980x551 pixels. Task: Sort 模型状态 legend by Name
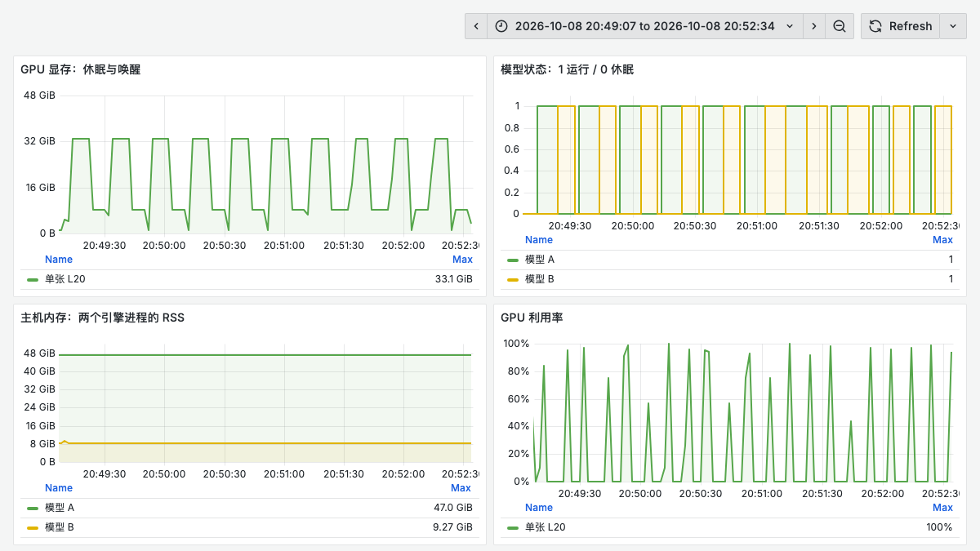pyautogui.click(x=539, y=240)
